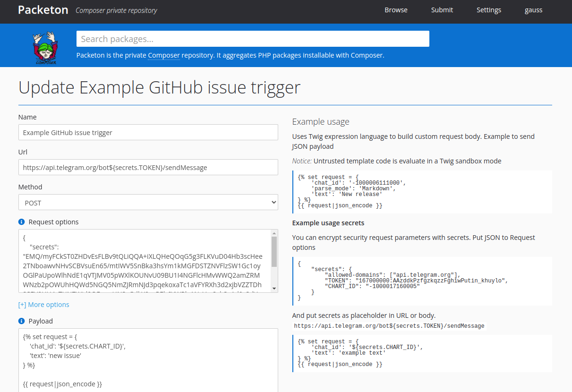This screenshot has width=572, height=392.
Task: Focus the Search packages field
Action: tap(253, 39)
